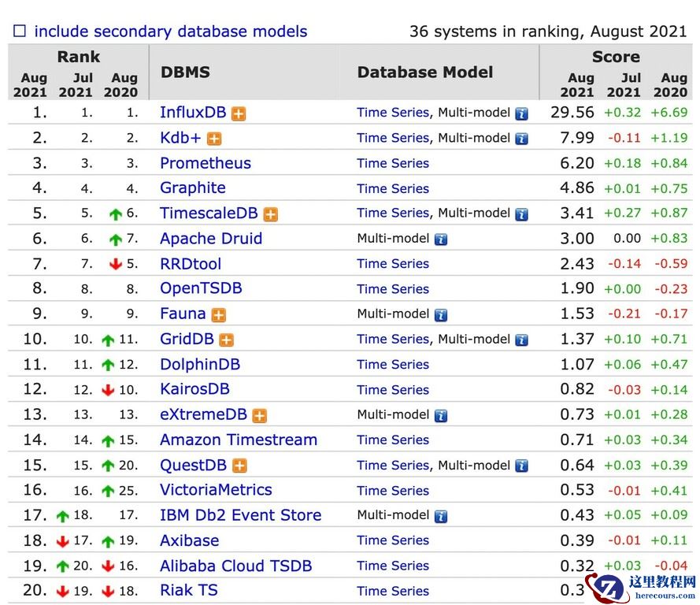Screen dimensions: 700x605
Task: Expand Fauna secondary database models
Action: point(220,314)
